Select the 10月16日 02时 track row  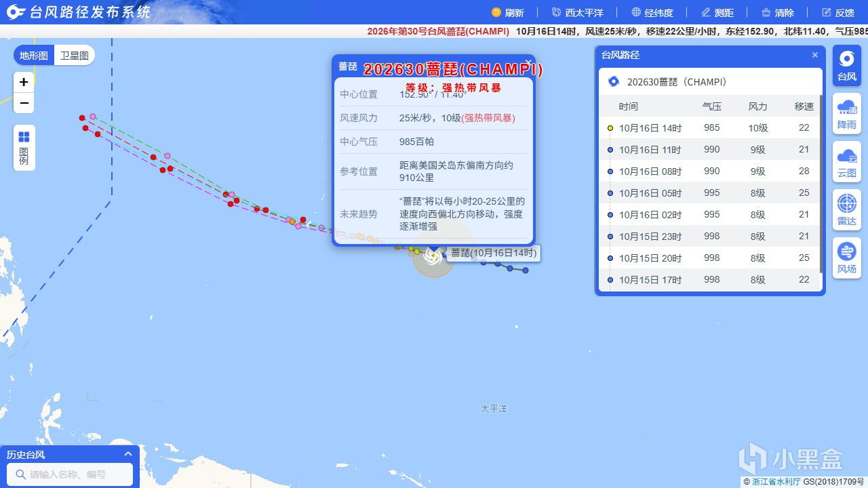tap(709, 214)
